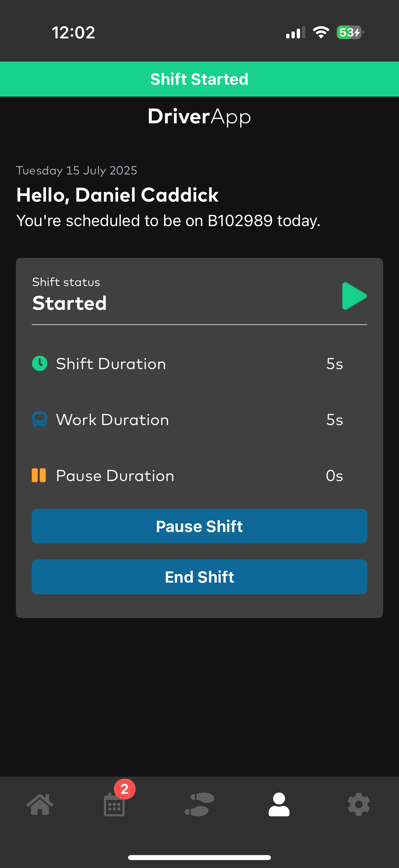Tap the Shift Duration row
Screen dimensions: 399x868
pyautogui.click(x=199, y=363)
